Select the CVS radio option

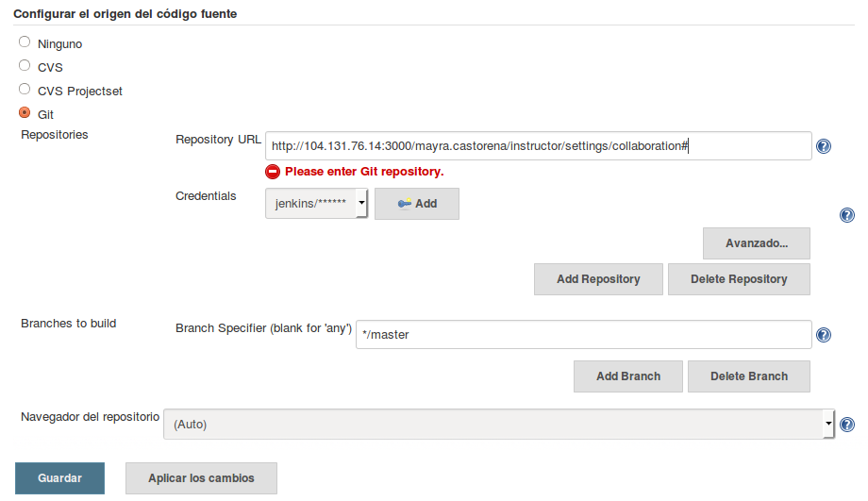(x=25, y=66)
